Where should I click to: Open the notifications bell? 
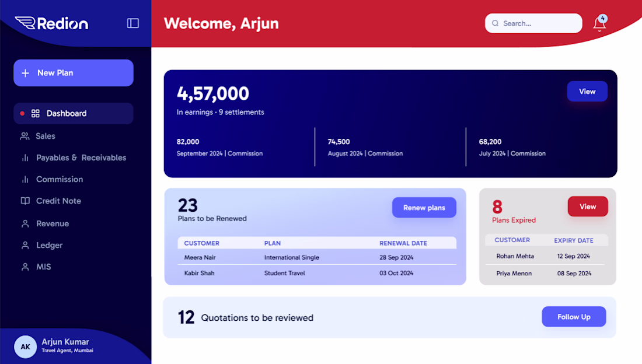coord(600,23)
